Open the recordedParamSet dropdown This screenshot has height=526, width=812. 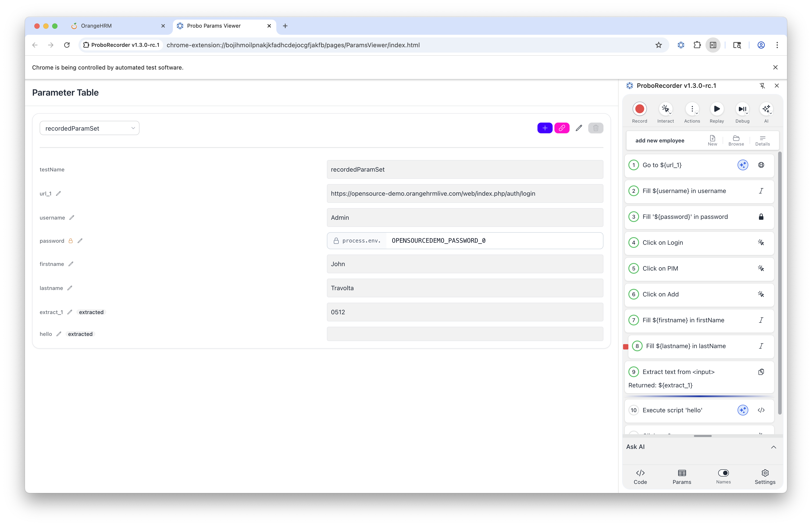[x=89, y=128]
